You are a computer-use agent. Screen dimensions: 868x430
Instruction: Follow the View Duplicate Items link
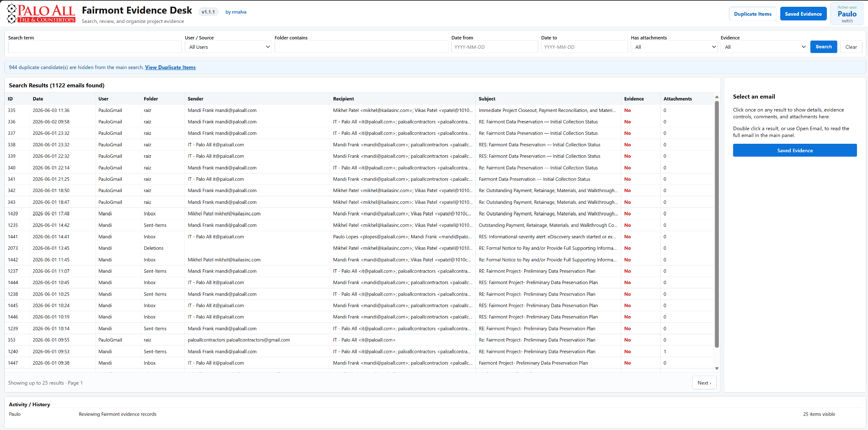click(x=170, y=67)
